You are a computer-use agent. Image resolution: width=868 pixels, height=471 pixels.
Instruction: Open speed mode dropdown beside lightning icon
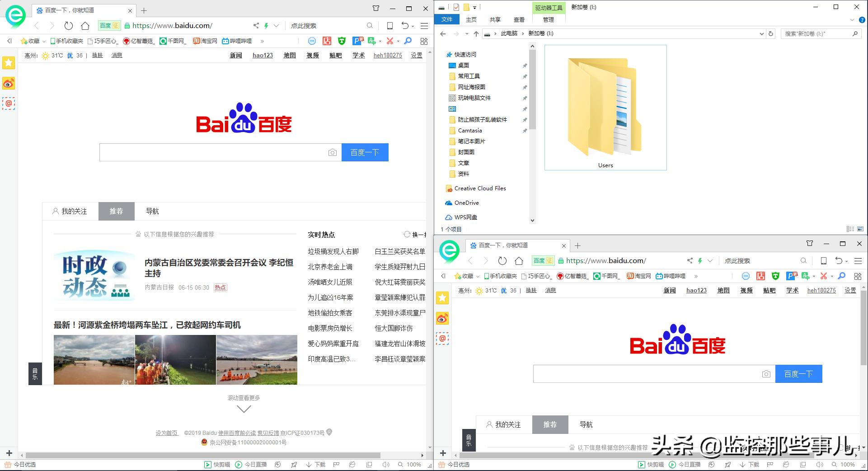pos(277,25)
